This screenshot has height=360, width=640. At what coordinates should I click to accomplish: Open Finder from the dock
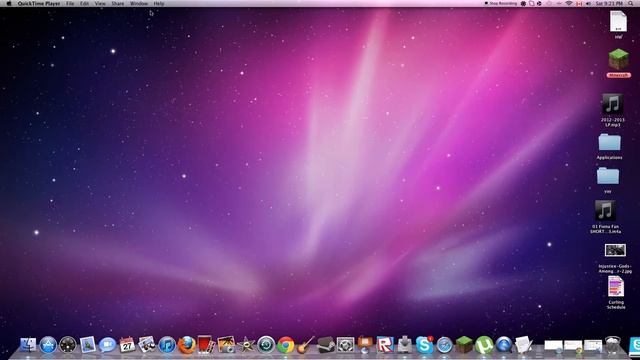(28, 345)
